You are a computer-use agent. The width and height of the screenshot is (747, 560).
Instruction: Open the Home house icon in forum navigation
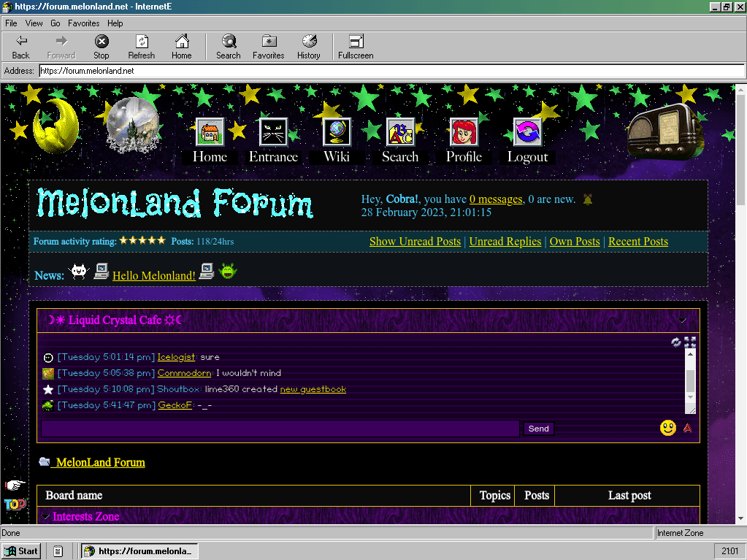click(210, 133)
